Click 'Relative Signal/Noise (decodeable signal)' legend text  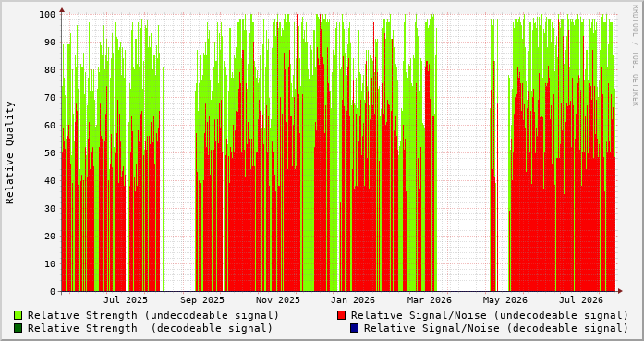coord(496,328)
